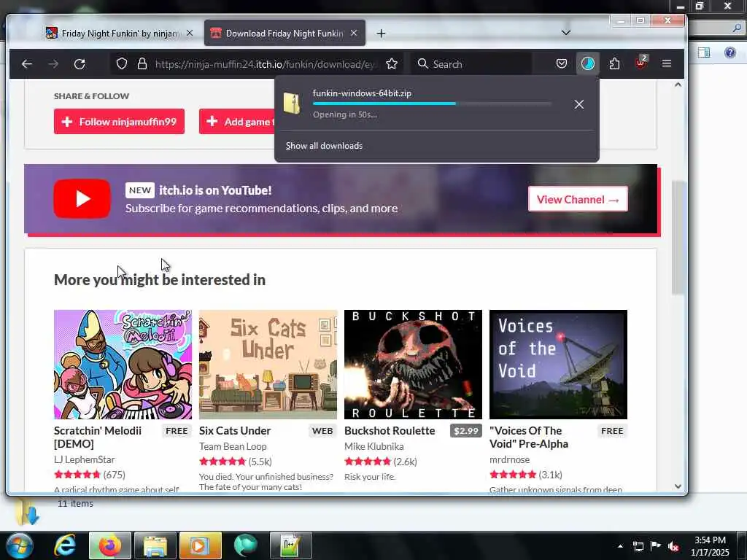Open Windows Explorer from the taskbar
The height and width of the screenshot is (560, 747).
pyautogui.click(x=155, y=545)
